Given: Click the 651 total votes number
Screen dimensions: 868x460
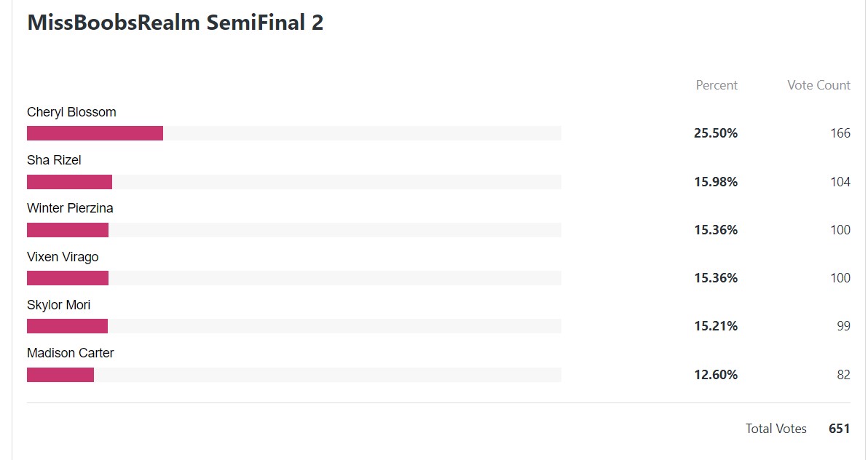Looking at the screenshot, I should (x=839, y=429).
